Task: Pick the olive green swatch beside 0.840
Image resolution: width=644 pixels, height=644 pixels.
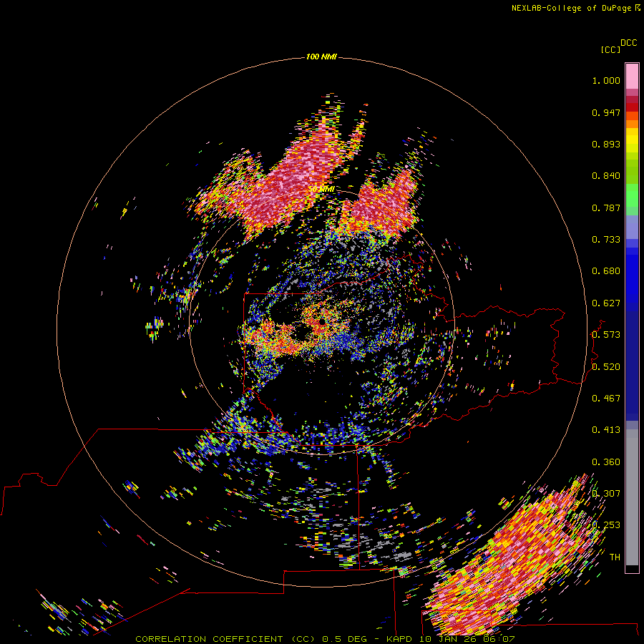Action: click(x=632, y=172)
